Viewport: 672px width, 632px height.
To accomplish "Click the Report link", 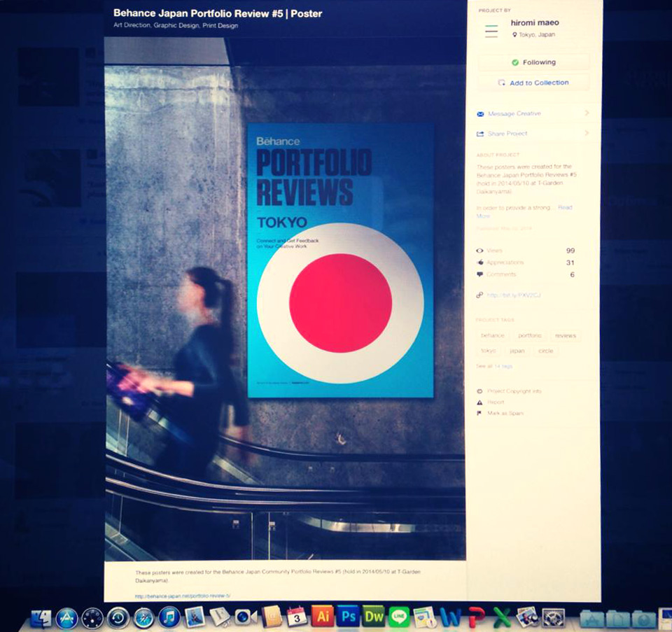I will (x=496, y=402).
